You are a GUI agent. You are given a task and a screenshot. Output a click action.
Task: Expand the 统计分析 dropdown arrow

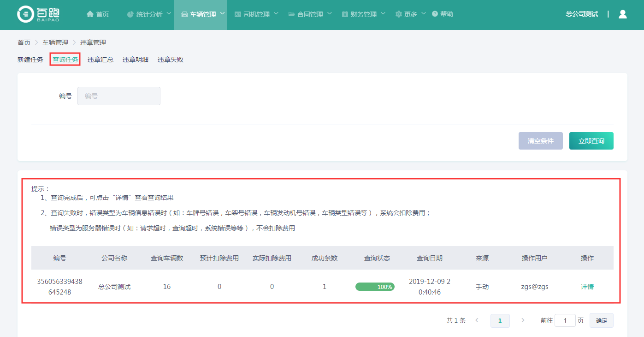click(169, 14)
